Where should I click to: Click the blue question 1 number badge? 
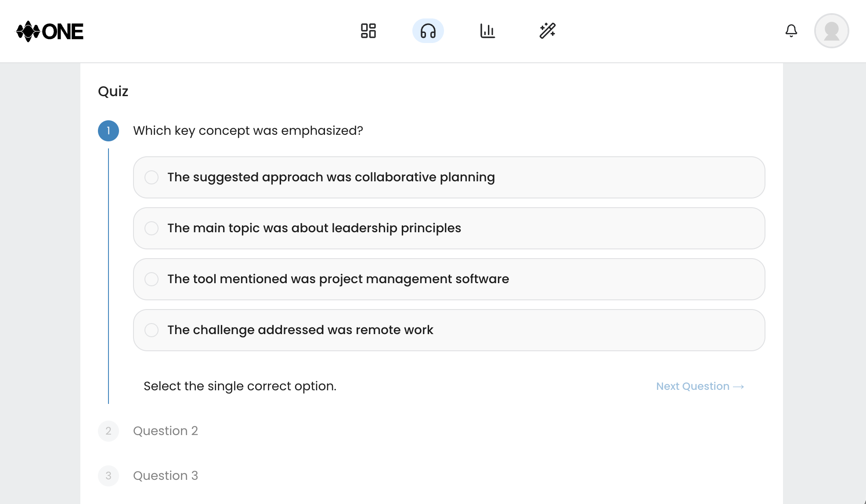tap(108, 130)
